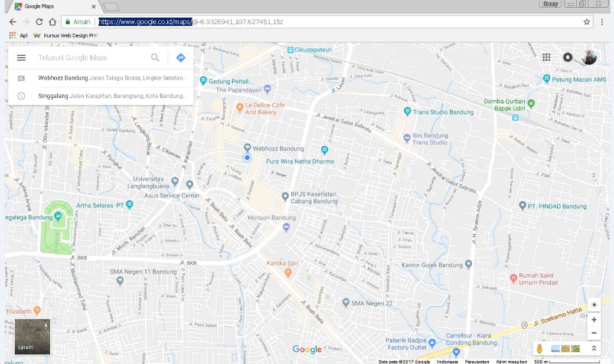Click the Cikudapateuh station marker

click(x=290, y=50)
